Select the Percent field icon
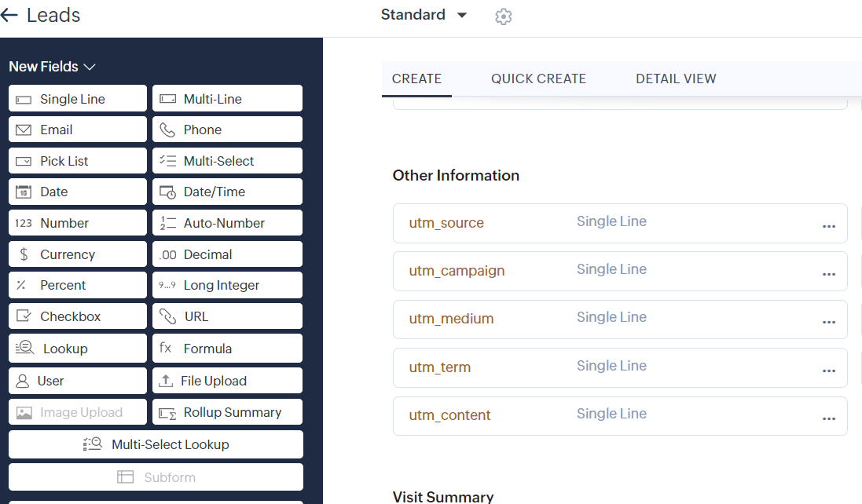The image size is (862, 504). [21, 286]
